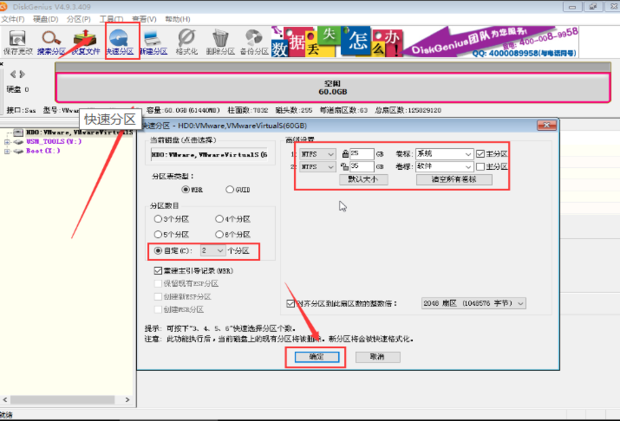Open partition 1 NTFS file system dropdown
This screenshot has width=620, height=421.
[318, 154]
